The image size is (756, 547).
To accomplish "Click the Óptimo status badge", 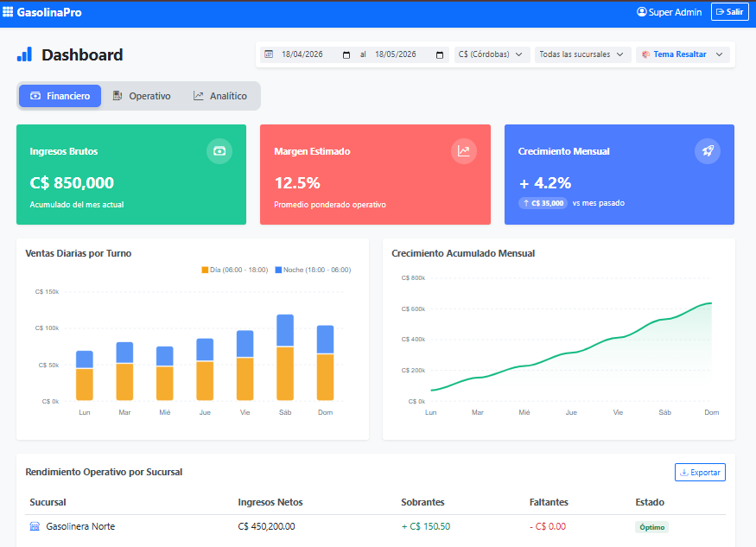I will pyautogui.click(x=651, y=527).
